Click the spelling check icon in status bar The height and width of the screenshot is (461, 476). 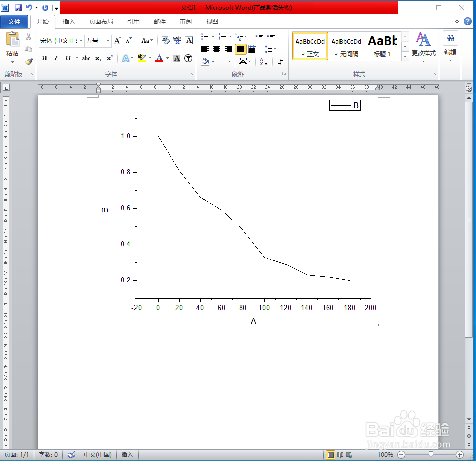(x=72, y=454)
